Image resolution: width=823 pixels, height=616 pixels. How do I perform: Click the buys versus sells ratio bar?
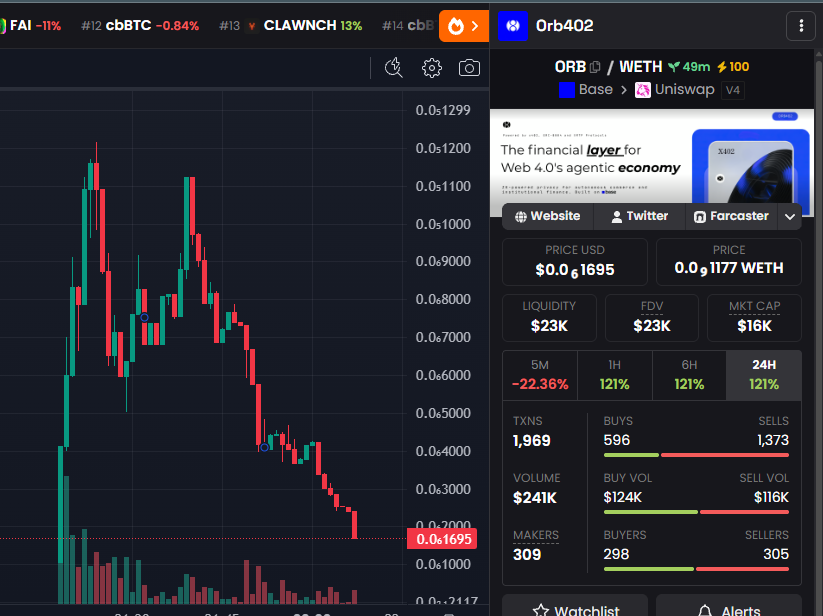click(696, 455)
